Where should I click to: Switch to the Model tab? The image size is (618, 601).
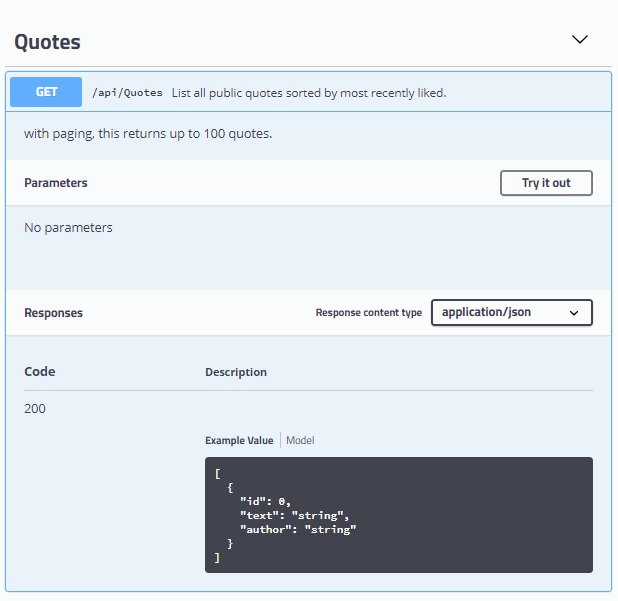[301, 440]
